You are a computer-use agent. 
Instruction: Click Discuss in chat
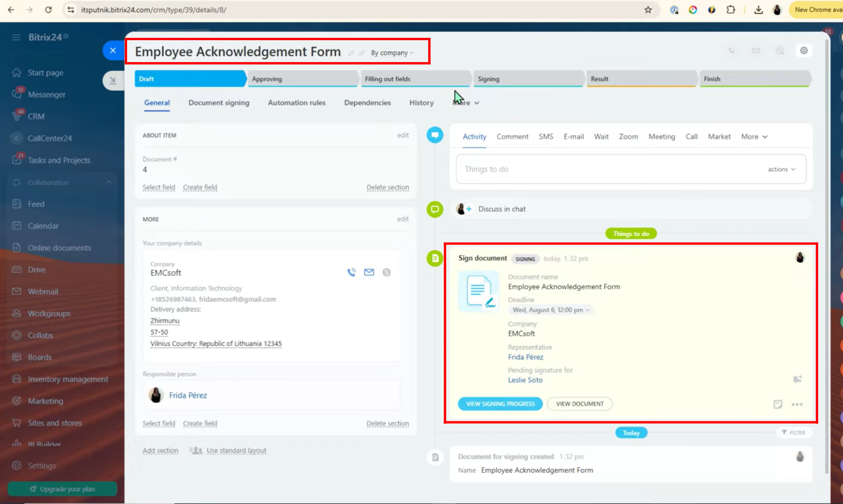pos(502,209)
